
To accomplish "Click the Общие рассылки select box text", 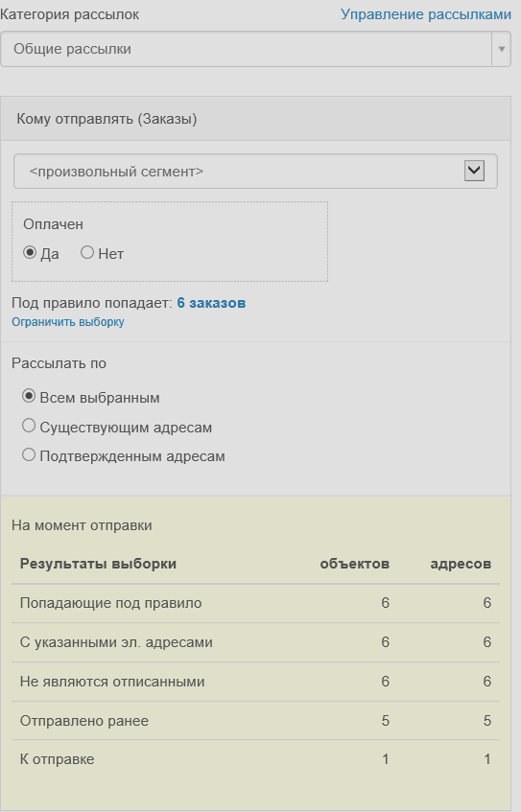I will [72, 49].
